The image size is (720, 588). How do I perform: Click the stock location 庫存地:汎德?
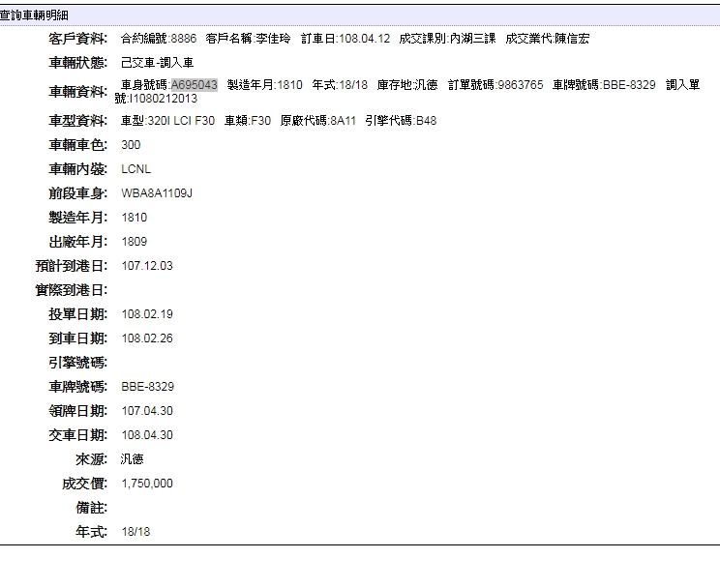coord(407,85)
